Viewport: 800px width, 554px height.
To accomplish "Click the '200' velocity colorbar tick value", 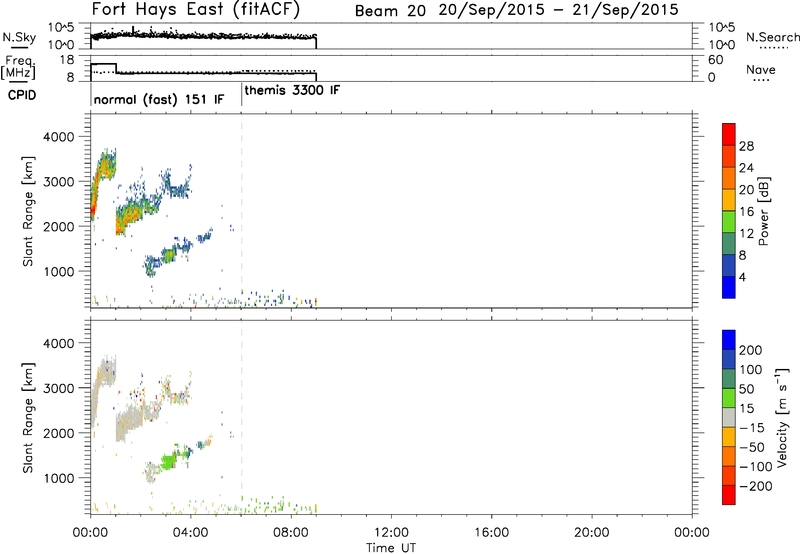I will (751, 350).
